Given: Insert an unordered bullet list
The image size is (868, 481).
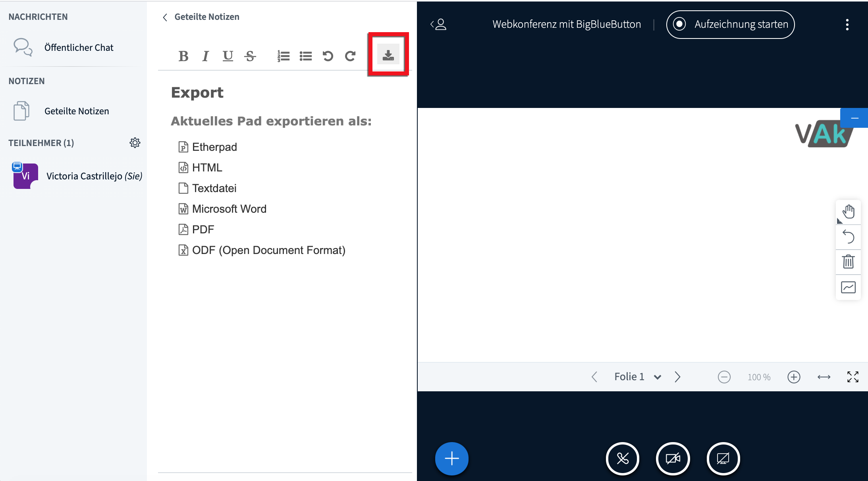Looking at the screenshot, I should (305, 56).
